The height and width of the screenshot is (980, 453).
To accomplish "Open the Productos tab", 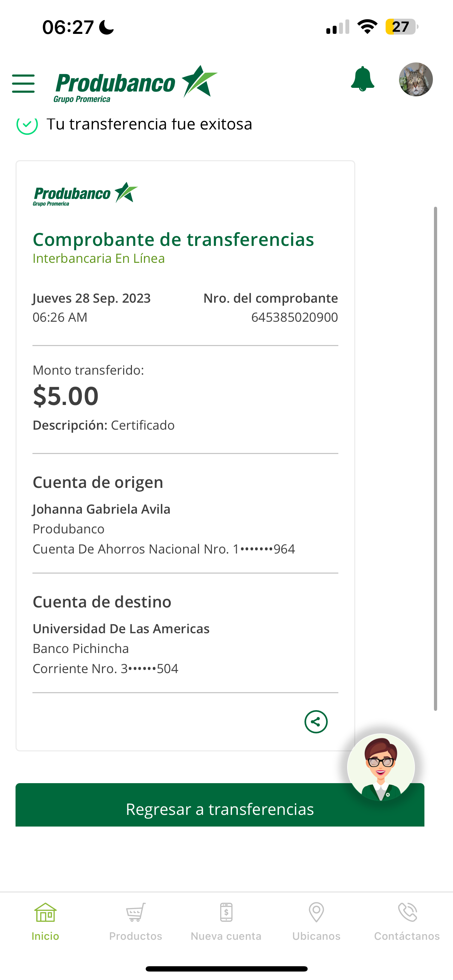I will 135,921.
